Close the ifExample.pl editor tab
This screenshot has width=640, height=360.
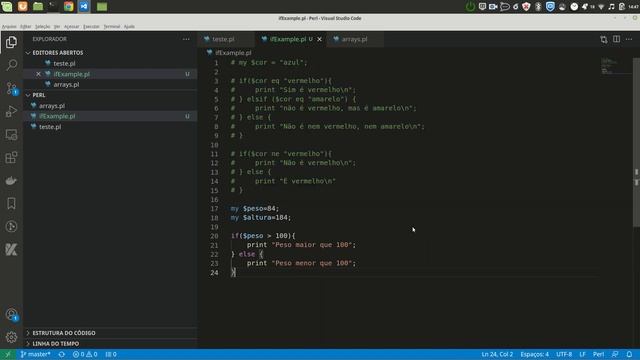(320, 39)
